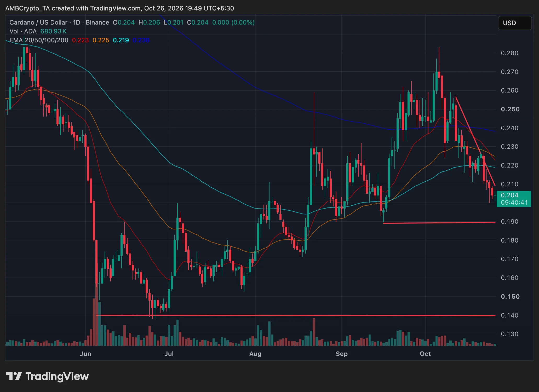Click the AMBCrypto_TA attribution caption
539x392 pixels.
point(119,8)
